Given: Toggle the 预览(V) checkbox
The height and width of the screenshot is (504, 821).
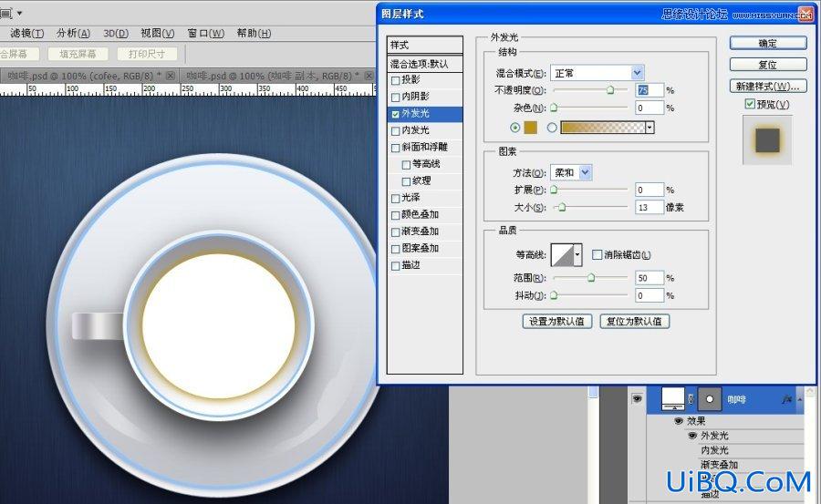Looking at the screenshot, I should tap(750, 104).
